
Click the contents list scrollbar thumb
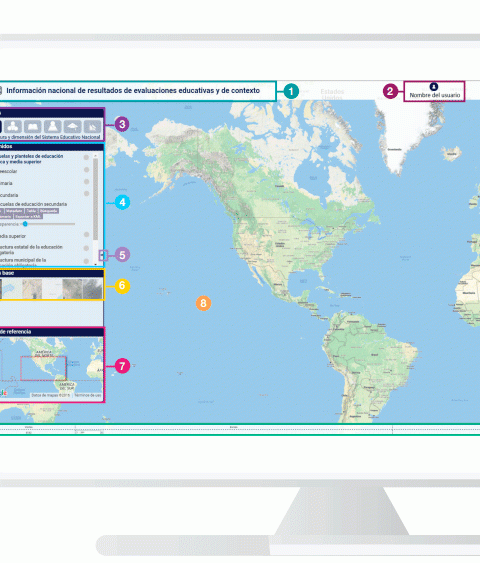(x=95, y=199)
